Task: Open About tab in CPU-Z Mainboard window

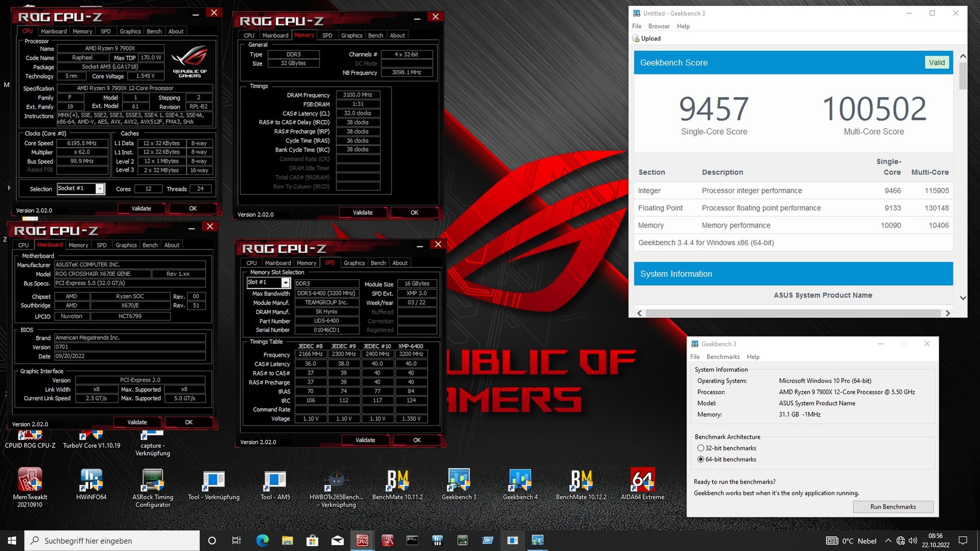Action: (171, 245)
